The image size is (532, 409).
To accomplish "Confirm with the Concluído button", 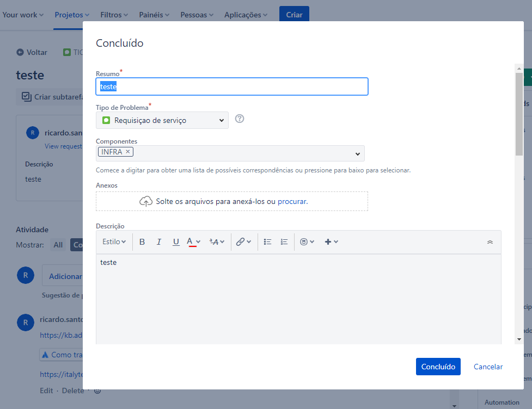I will (438, 367).
